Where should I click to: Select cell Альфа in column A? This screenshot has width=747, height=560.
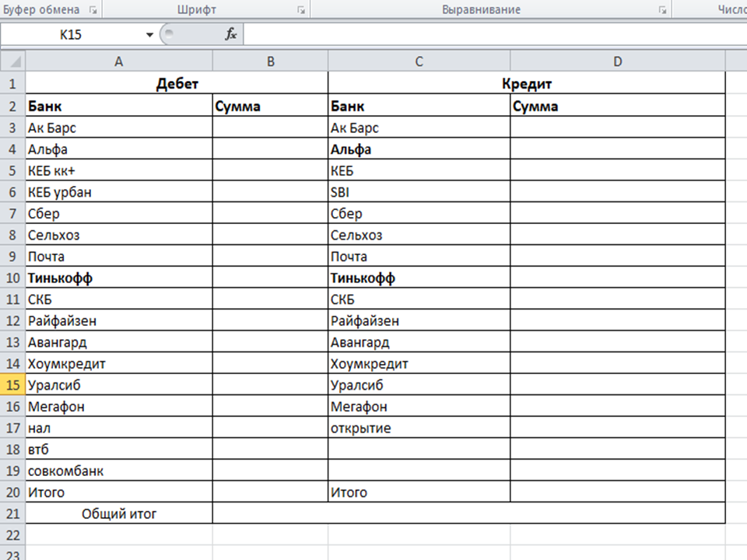(118, 149)
